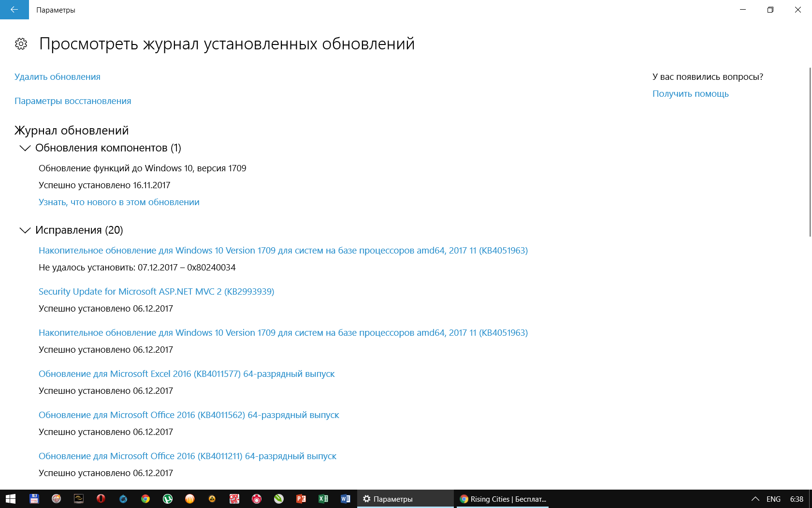This screenshot has height=508, width=812.
Task: Open Узнать, что нового в этом обновлении
Action: click(119, 202)
